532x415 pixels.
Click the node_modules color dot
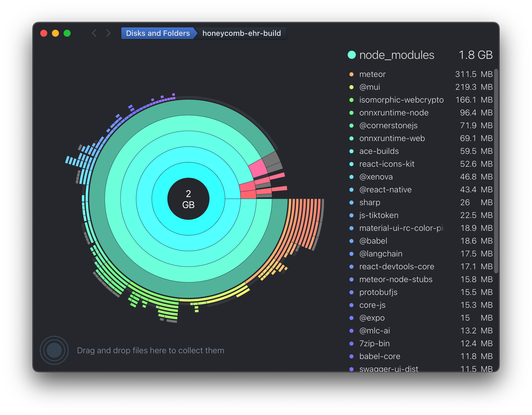click(352, 55)
